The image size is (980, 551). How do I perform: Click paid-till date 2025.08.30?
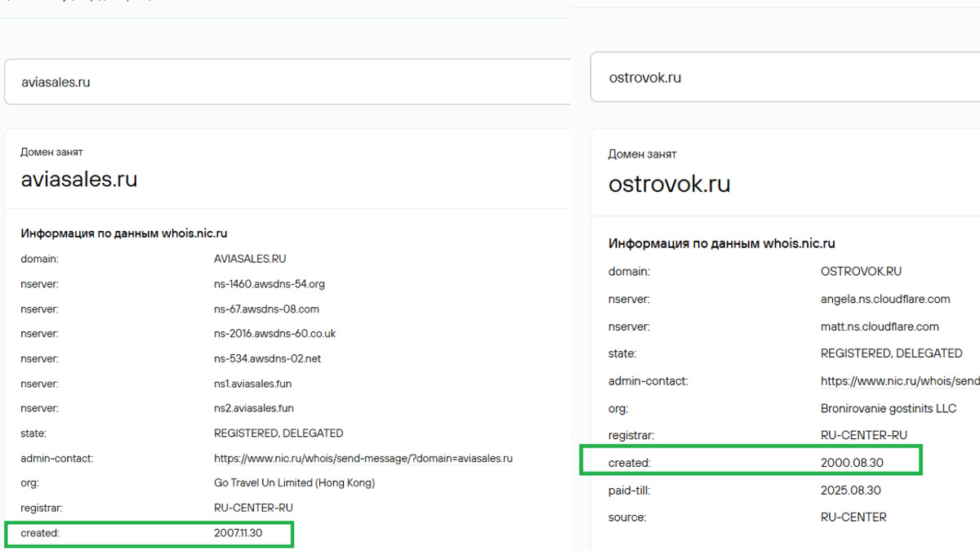(851, 491)
